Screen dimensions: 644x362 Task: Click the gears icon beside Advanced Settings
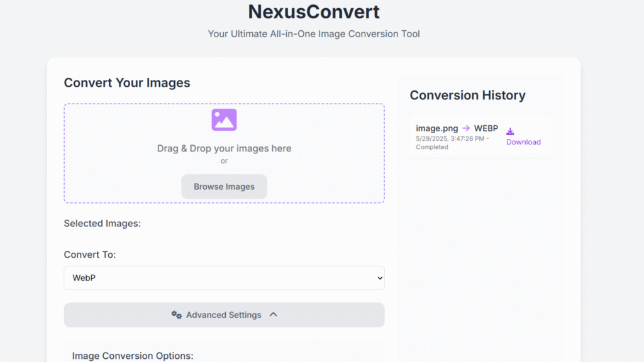pos(177,315)
